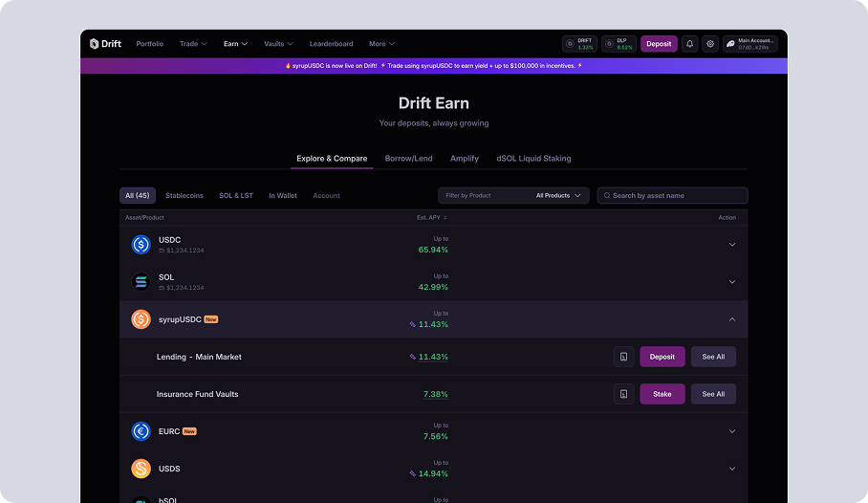Open the Trade dropdown menu
The height and width of the screenshot is (503, 868).
pyautogui.click(x=193, y=44)
